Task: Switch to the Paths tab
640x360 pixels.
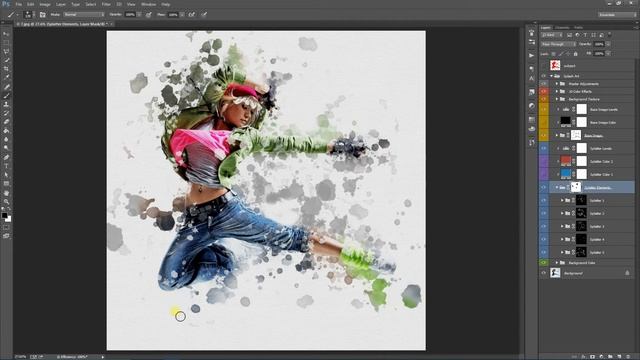Action: (x=578, y=28)
